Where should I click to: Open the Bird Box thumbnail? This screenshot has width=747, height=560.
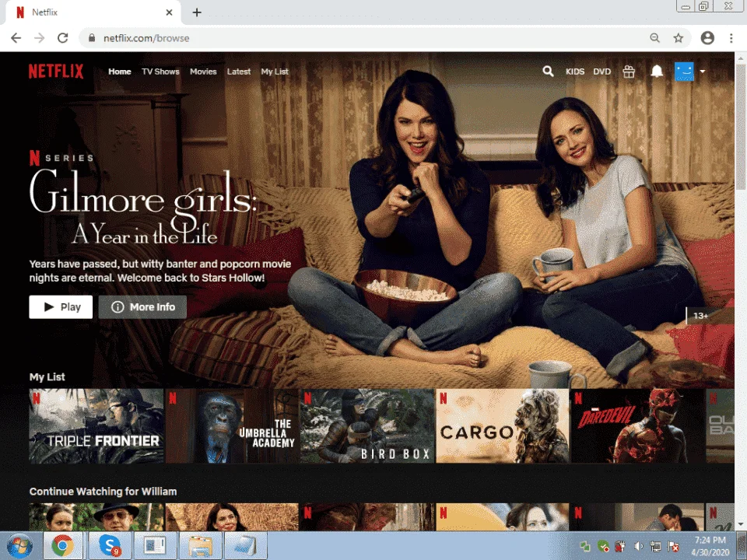click(367, 425)
